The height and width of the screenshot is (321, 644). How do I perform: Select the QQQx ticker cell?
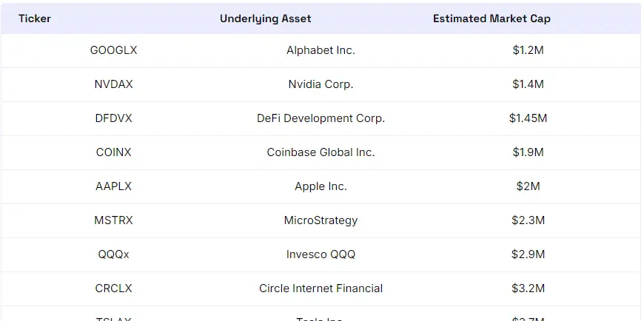[113, 254]
